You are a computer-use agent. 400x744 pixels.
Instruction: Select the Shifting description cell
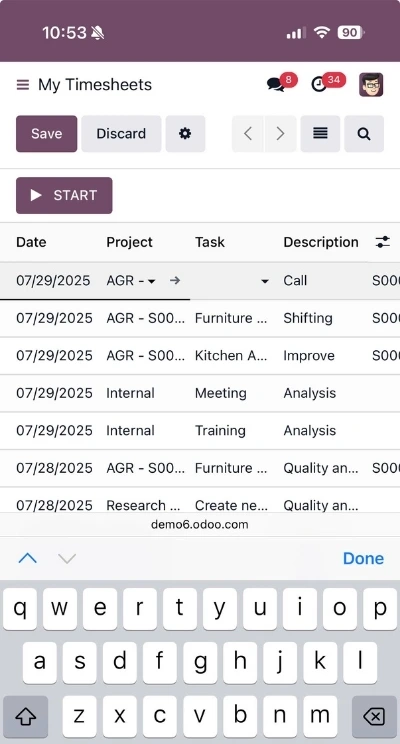point(308,318)
